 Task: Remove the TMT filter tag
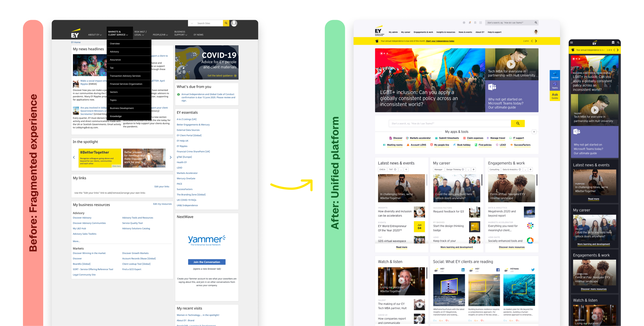coord(395,170)
